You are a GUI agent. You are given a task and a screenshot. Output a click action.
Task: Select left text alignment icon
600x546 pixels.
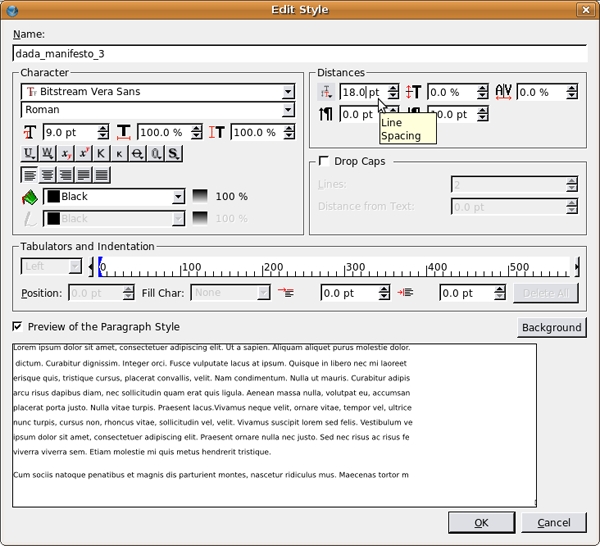(x=30, y=175)
